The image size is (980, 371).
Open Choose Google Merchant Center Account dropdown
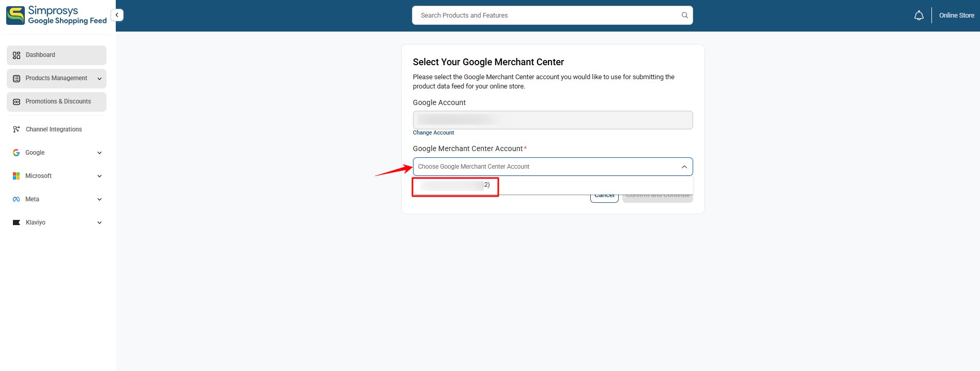[553, 167]
